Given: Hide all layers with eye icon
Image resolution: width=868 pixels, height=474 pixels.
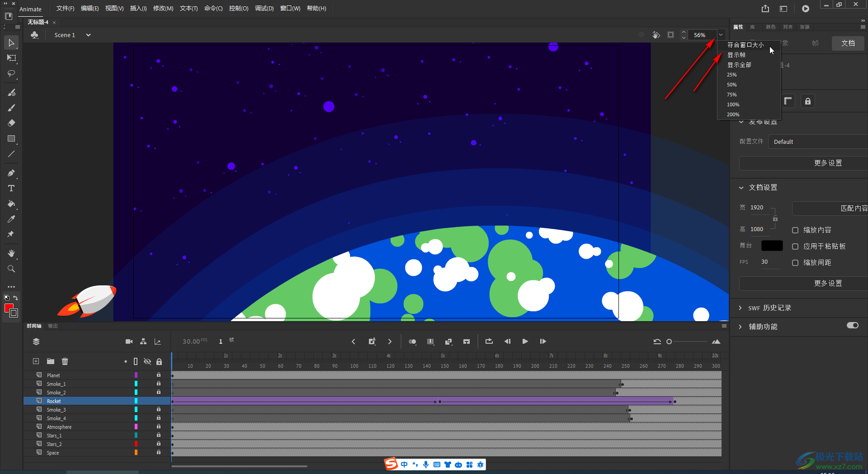Looking at the screenshot, I should 147,361.
